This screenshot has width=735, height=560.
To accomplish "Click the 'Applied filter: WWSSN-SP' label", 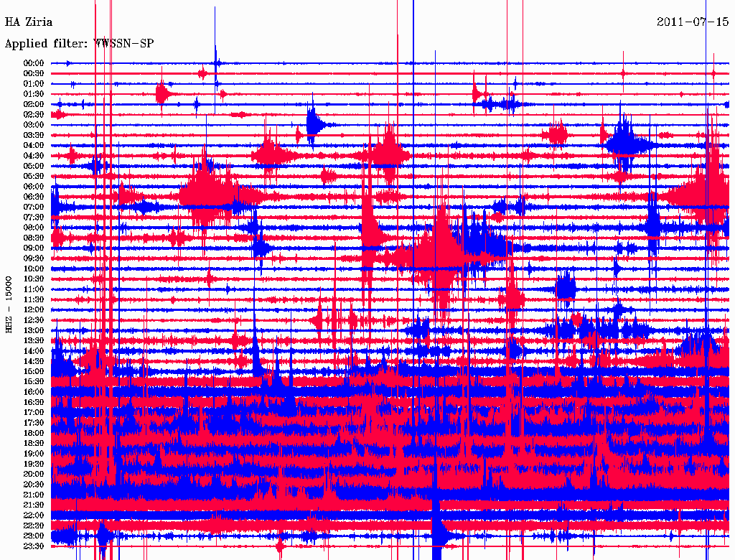I will 79,44.
